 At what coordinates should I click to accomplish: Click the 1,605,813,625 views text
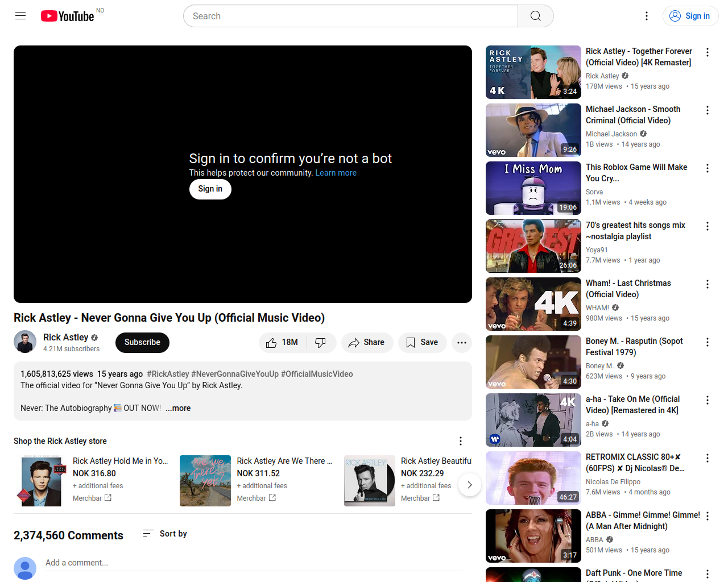click(57, 374)
